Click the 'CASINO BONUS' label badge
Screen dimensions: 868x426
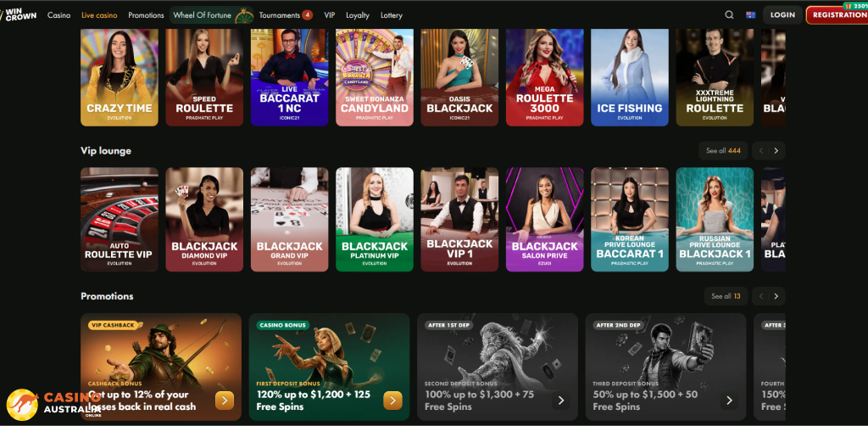282,325
